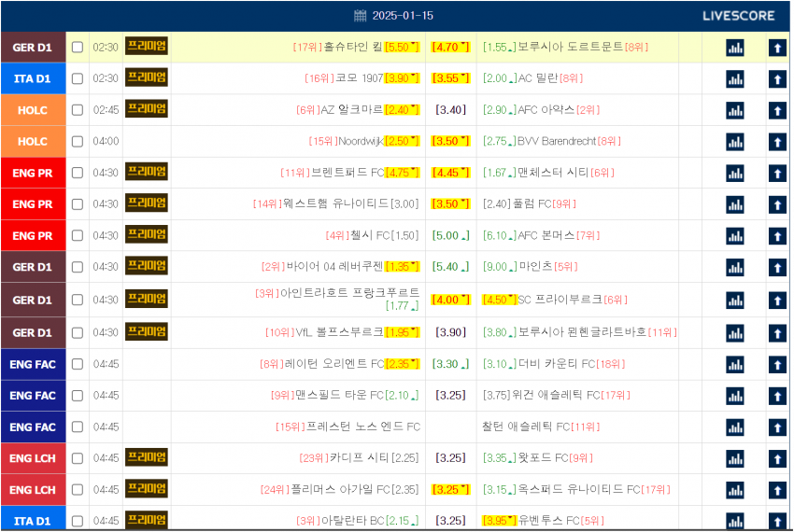Open stats chart for Noordwijk match

tap(735, 142)
